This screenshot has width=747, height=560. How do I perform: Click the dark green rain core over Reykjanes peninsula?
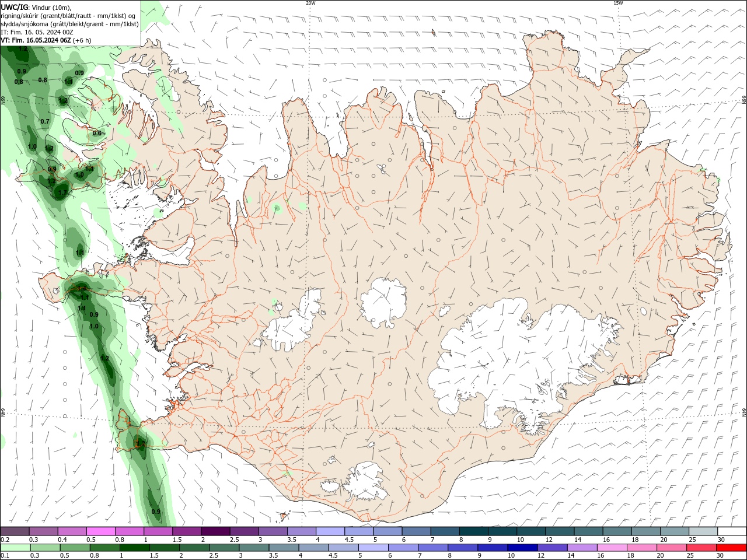(140, 444)
